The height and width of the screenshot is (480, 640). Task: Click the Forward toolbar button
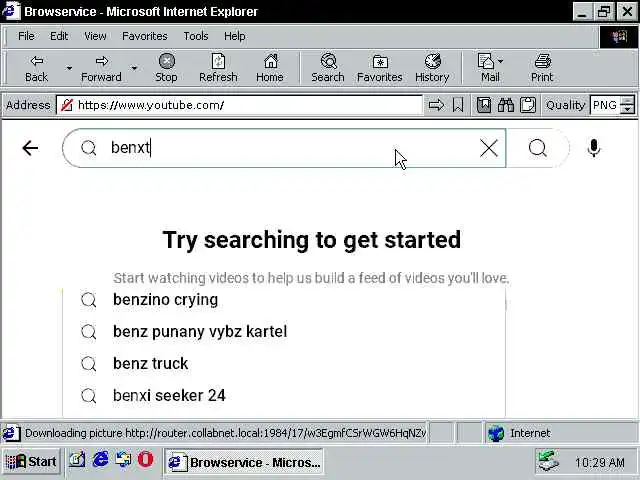pyautogui.click(x=101, y=68)
